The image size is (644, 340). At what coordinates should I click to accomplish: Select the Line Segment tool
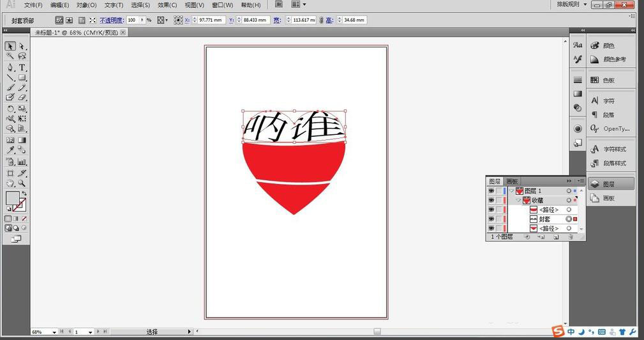pyautogui.click(x=10, y=77)
